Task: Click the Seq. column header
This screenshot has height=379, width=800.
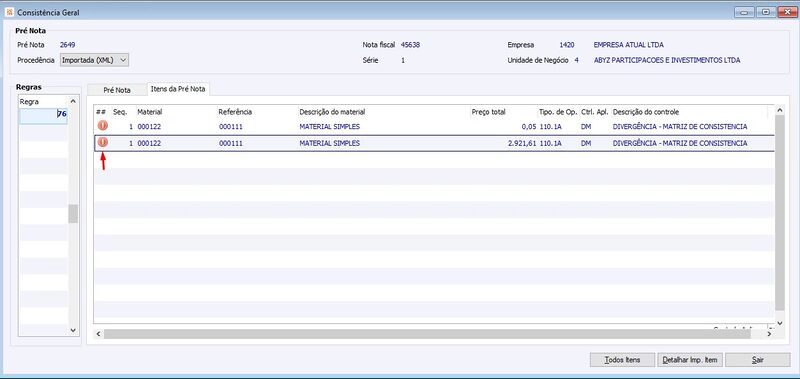Action: point(120,112)
